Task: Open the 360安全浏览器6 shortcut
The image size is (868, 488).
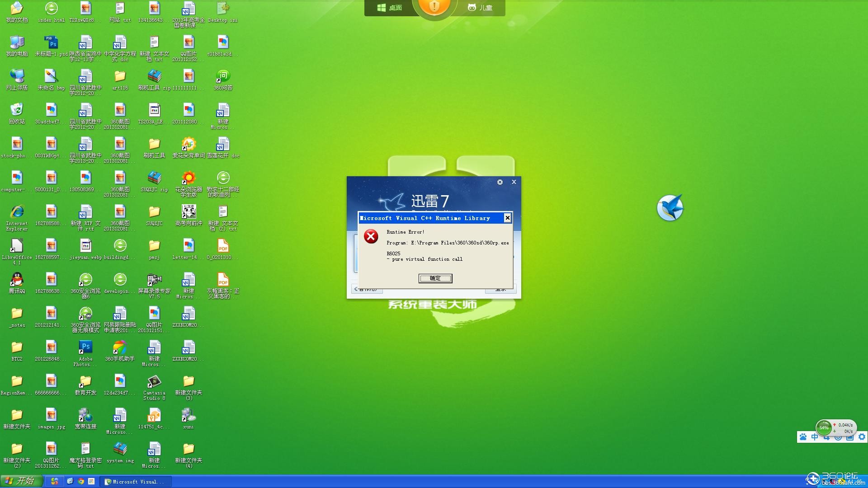Action: click(x=85, y=286)
